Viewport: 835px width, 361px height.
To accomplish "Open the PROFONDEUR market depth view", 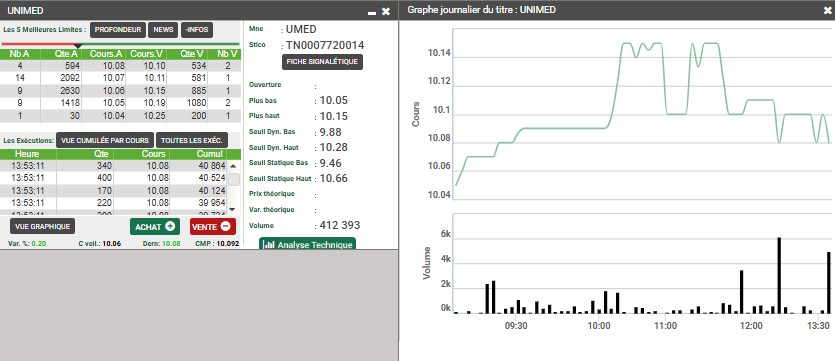I will (x=118, y=30).
